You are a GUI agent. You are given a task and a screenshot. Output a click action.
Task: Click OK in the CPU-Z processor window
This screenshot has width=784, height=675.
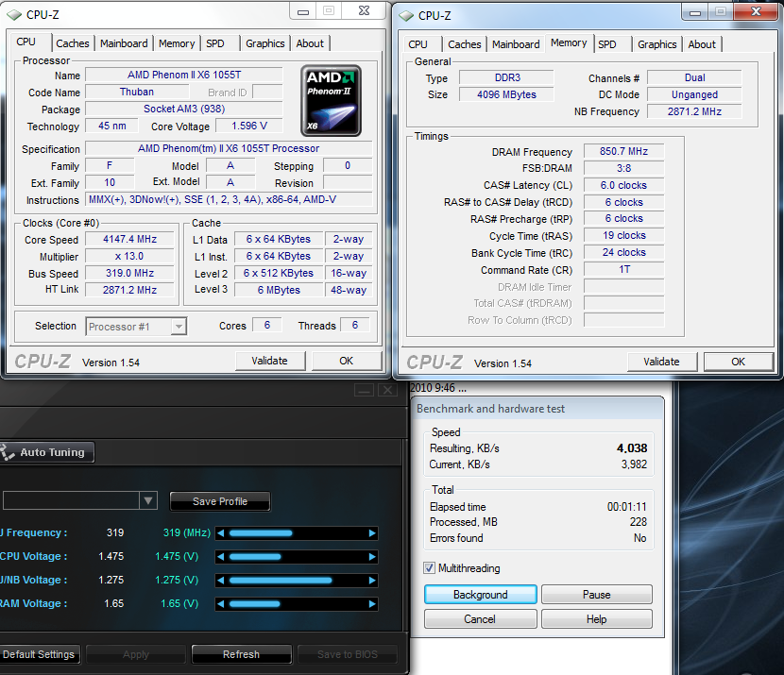[347, 361]
